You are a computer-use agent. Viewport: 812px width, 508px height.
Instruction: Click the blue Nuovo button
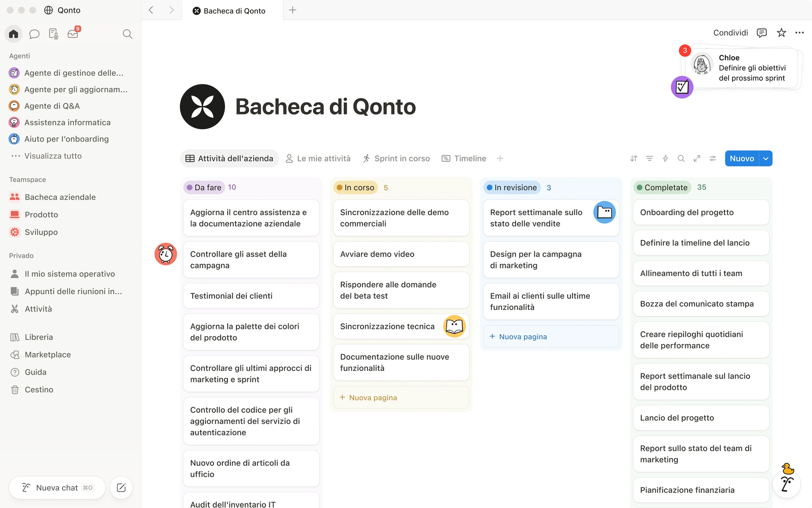coord(742,159)
